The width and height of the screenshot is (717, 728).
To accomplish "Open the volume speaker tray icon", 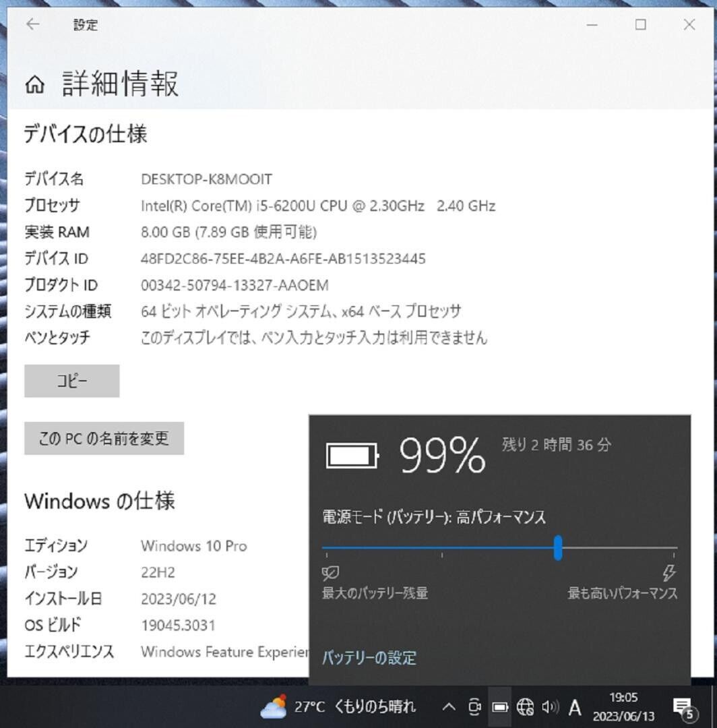I will coord(550,706).
